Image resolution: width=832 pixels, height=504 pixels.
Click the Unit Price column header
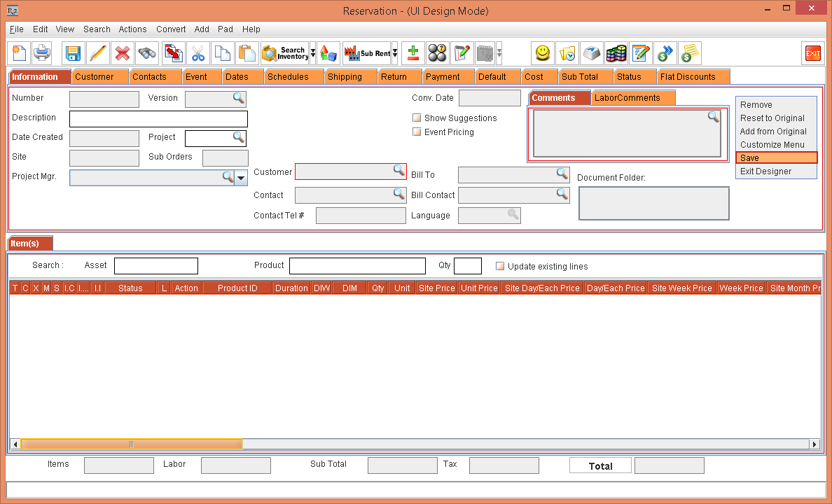pos(479,288)
